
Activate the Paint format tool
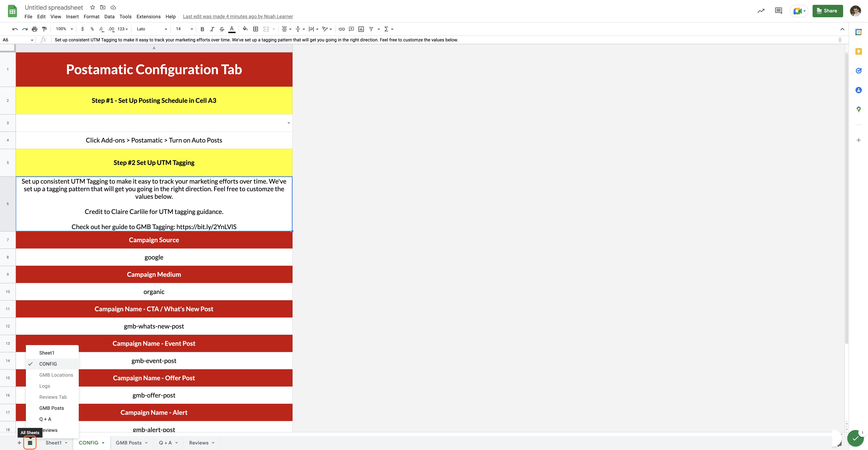pos(44,29)
